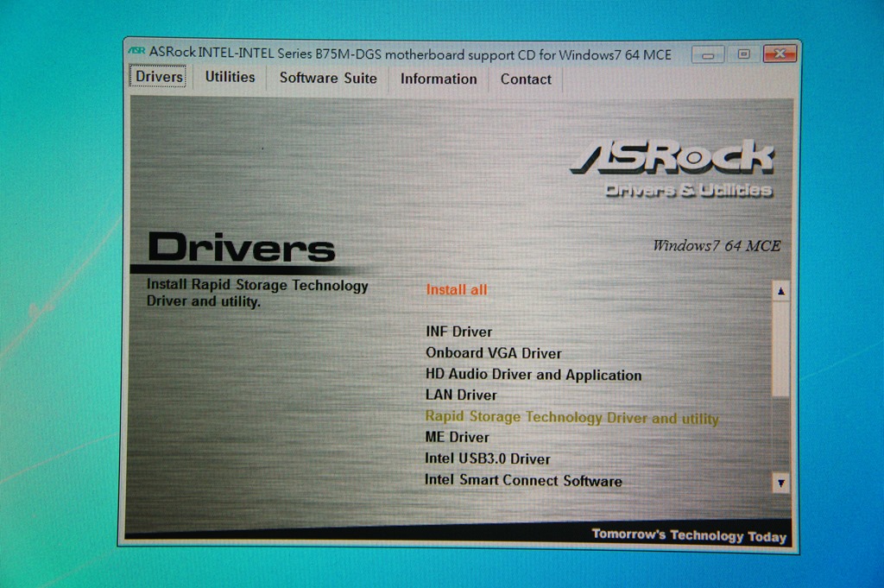Choose Intel Smart Connect Software
Viewport: 884px width, 588px height.
(523, 480)
